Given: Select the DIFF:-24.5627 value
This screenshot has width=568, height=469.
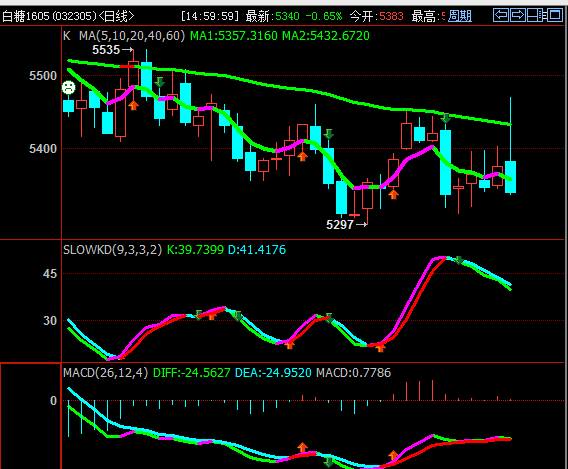Looking at the screenshot, I should 192,373.
